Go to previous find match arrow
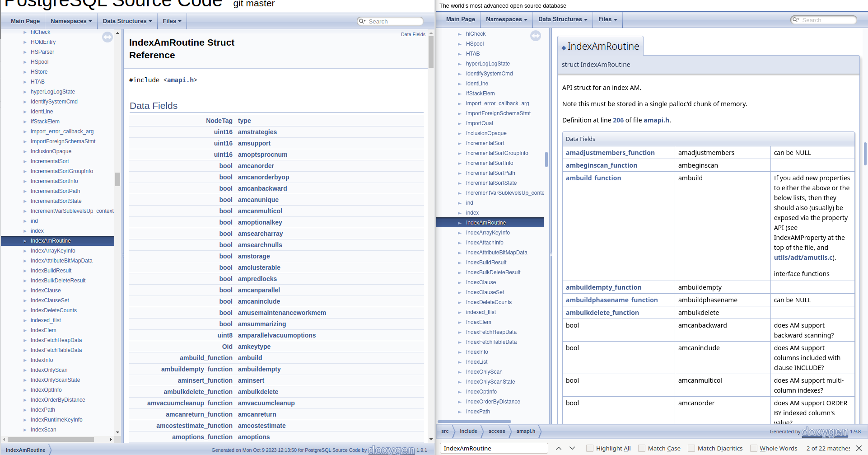 click(x=559, y=448)
